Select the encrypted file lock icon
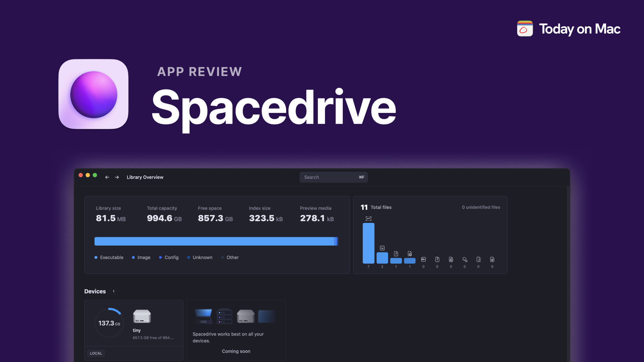 (x=451, y=260)
